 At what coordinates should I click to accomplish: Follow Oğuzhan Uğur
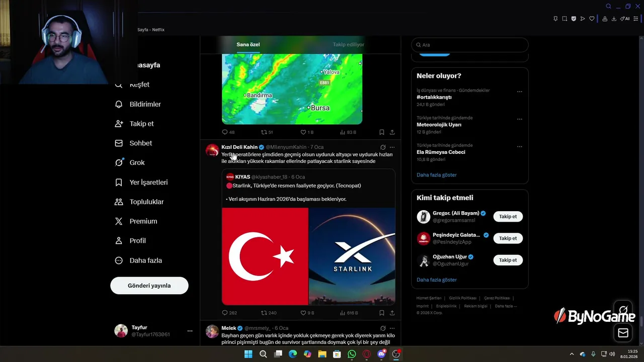(508, 260)
